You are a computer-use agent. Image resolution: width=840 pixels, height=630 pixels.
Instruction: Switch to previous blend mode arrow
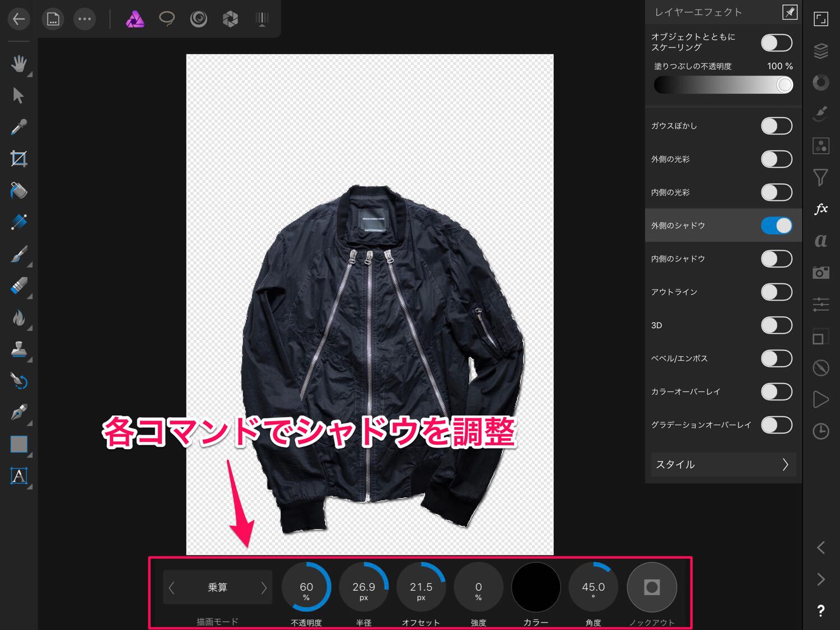[172, 587]
